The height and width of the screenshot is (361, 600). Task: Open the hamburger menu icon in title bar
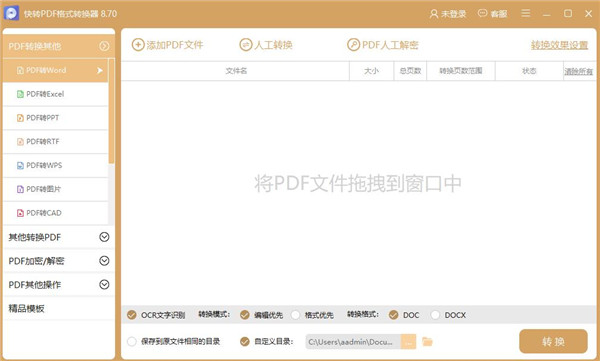(x=526, y=13)
